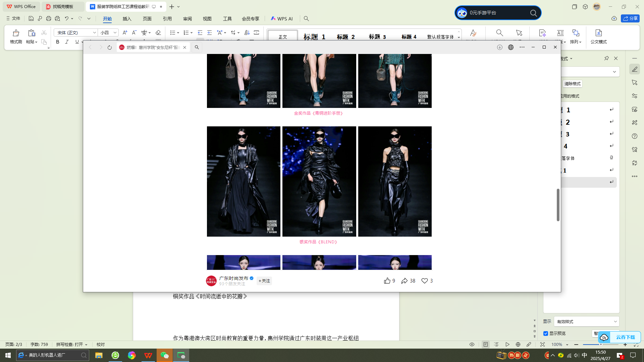Expand the 有效样式 display dropdown
This screenshot has height=362, width=644.
click(x=615, y=322)
